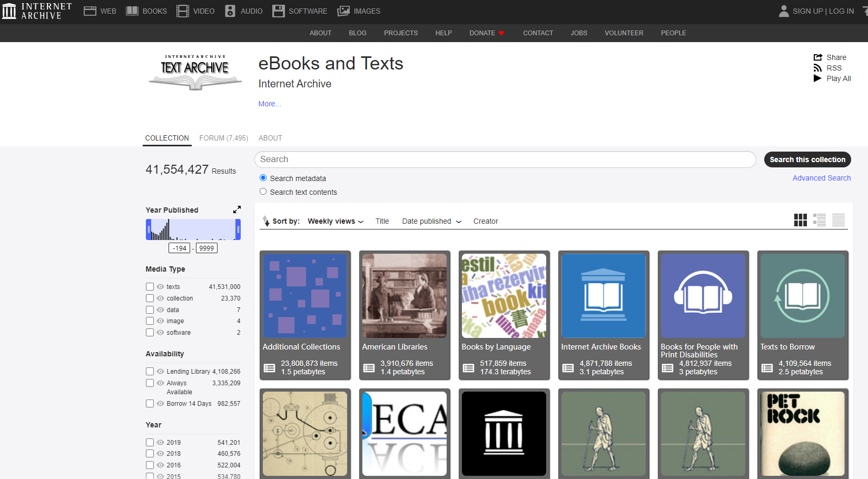Viewport: 868px width, 479px height.
Task: Open the Volunteer menu item
Action: [624, 33]
